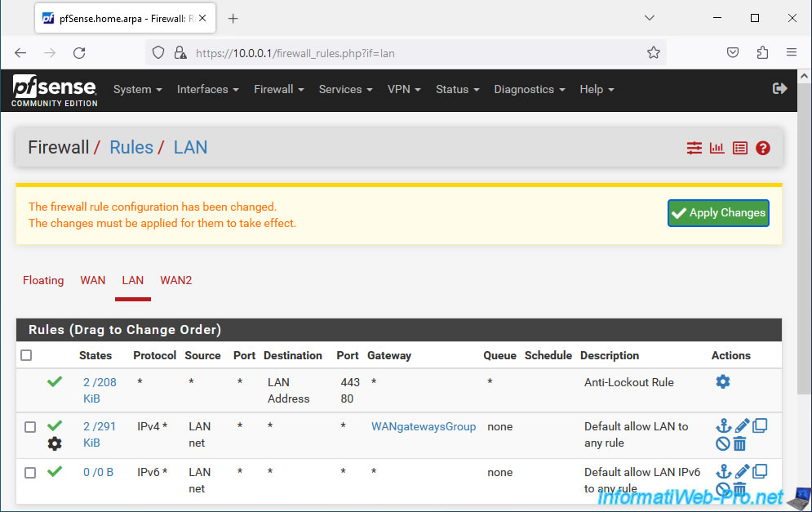Click the Apply Changes button

(x=718, y=213)
